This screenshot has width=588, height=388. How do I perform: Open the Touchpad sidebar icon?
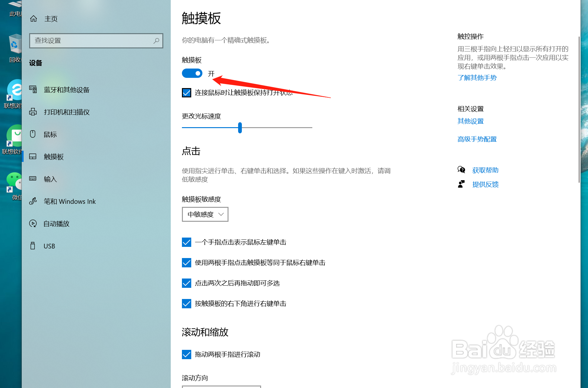tap(33, 157)
